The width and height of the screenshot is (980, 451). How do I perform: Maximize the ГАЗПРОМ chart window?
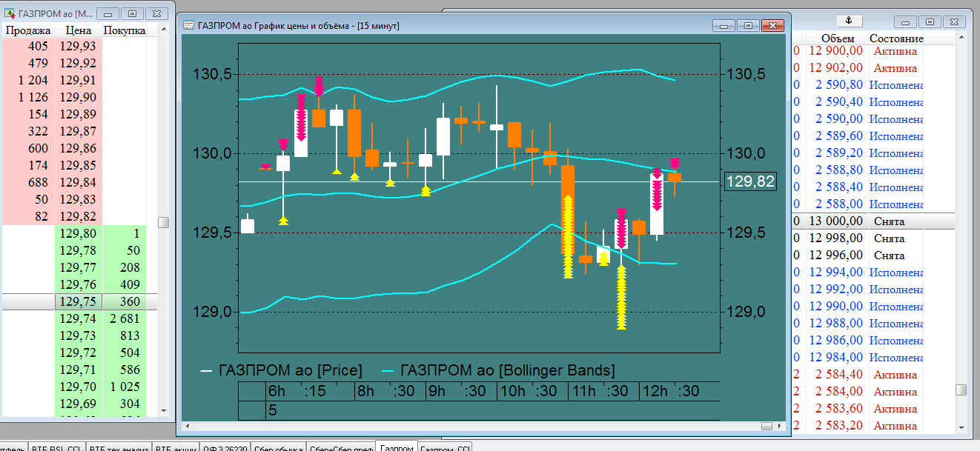(x=748, y=26)
